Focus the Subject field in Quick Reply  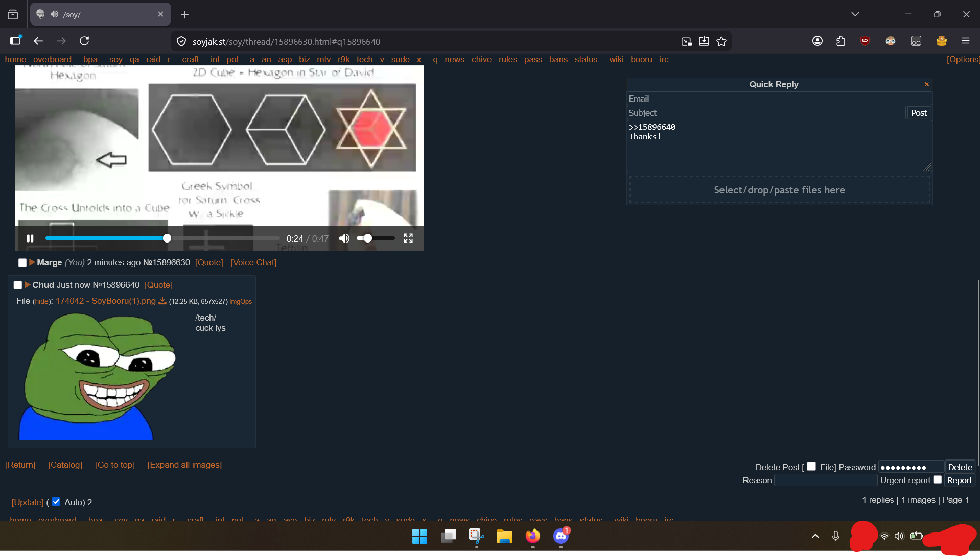click(x=766, y=113)
